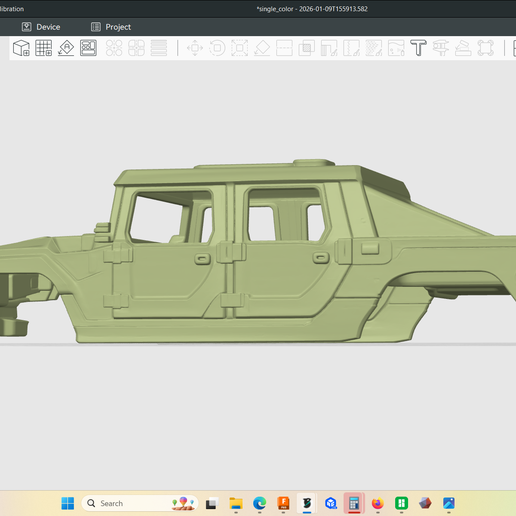The image size is (516, 516).
Task: Open the Mesh Boolean tool
Action: tap(307, 48)
